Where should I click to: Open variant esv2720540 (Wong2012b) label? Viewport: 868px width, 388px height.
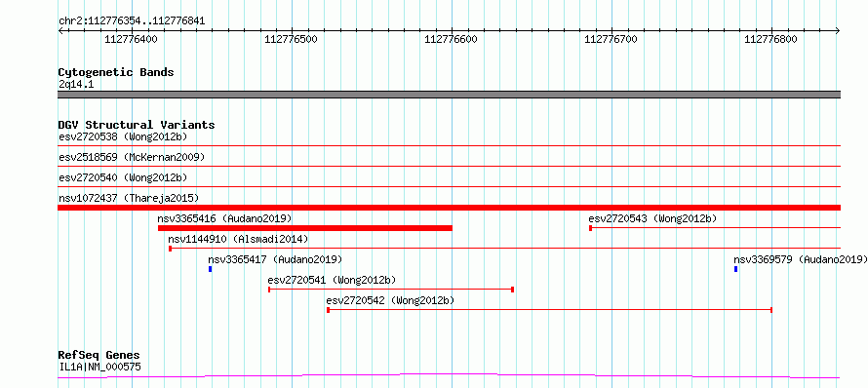coord(123,177)
